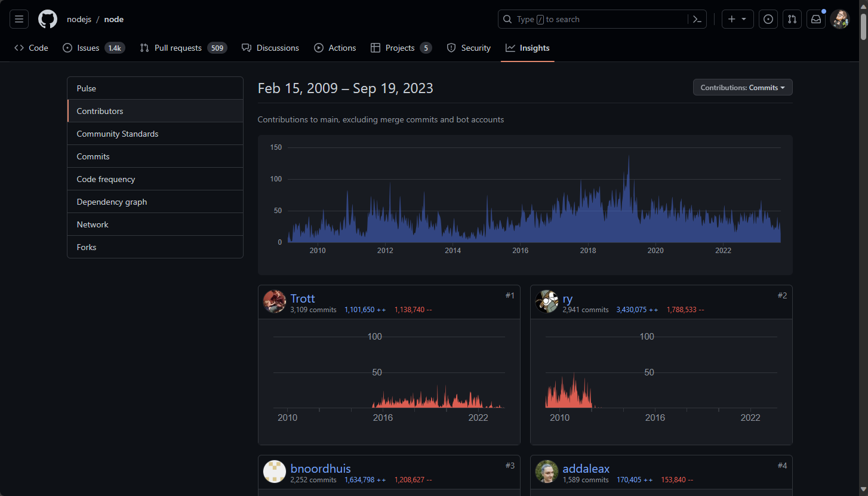Open the user profile avatar menu
This screenshot has height=496, width=868.
[x=840, y=19]
